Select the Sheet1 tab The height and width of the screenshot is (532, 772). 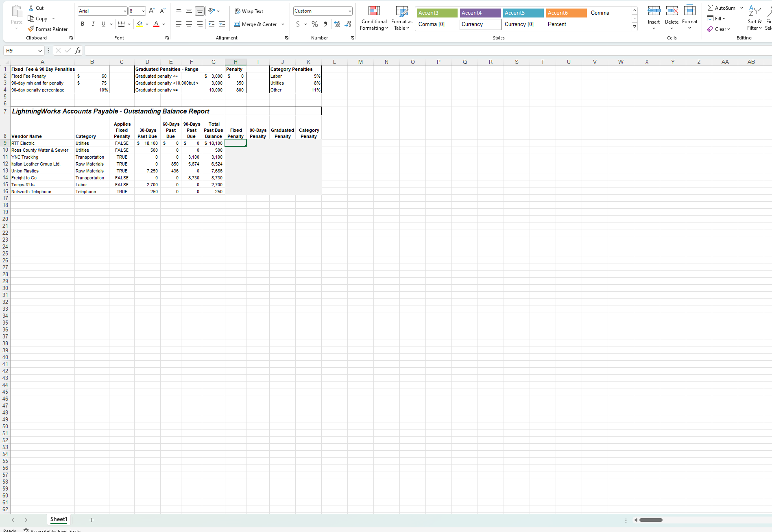point(59,519)
